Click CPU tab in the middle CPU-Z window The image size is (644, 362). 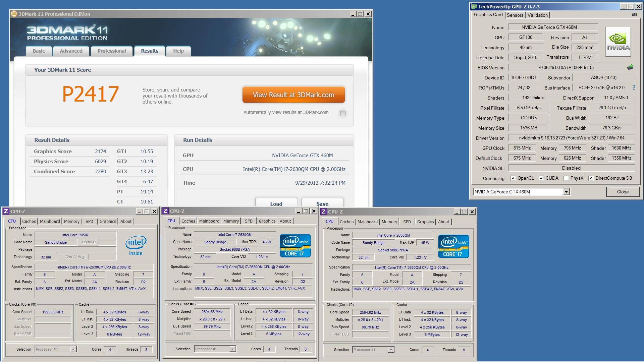point(171,221)
